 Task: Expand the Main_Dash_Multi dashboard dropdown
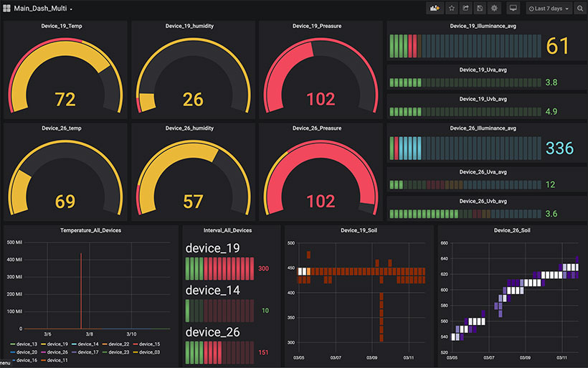(x=42, y=9)
